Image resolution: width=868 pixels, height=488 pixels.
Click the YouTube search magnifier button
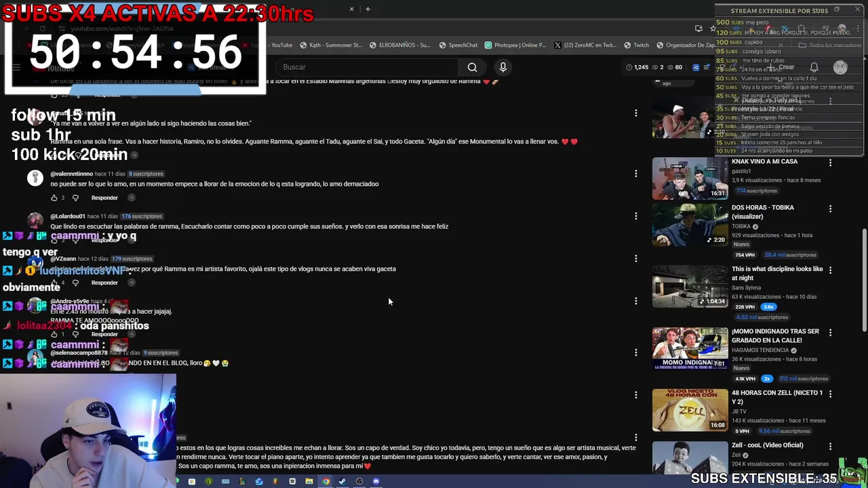pos(472,67)
